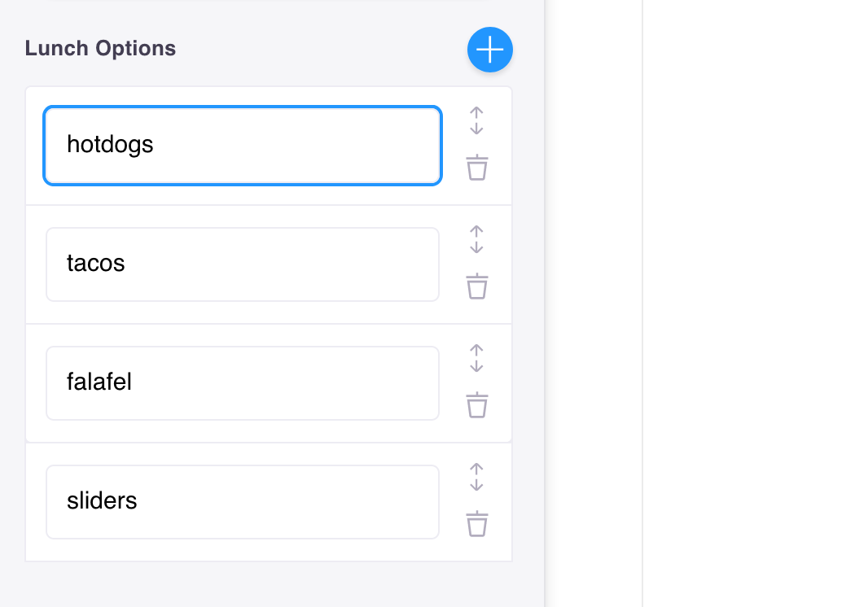Click the hotdogs text field
Screen dimensions: 868x607
243,145
